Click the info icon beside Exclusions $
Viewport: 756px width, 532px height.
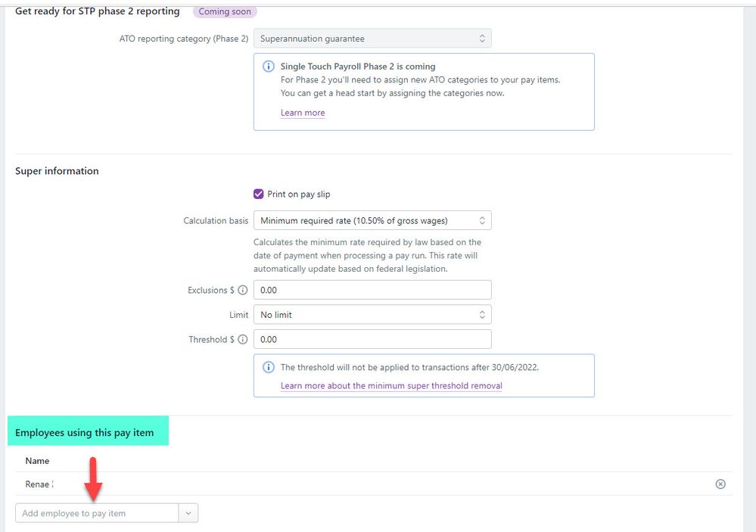242,290
